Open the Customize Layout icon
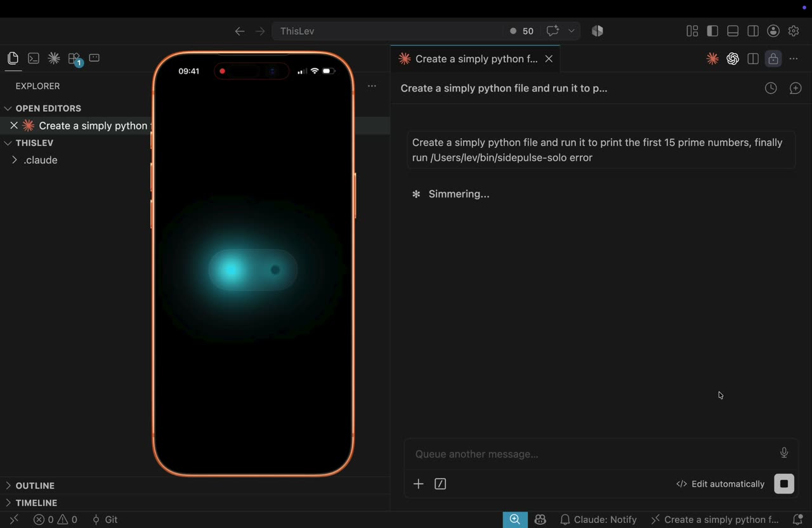 tap(692, 31)
